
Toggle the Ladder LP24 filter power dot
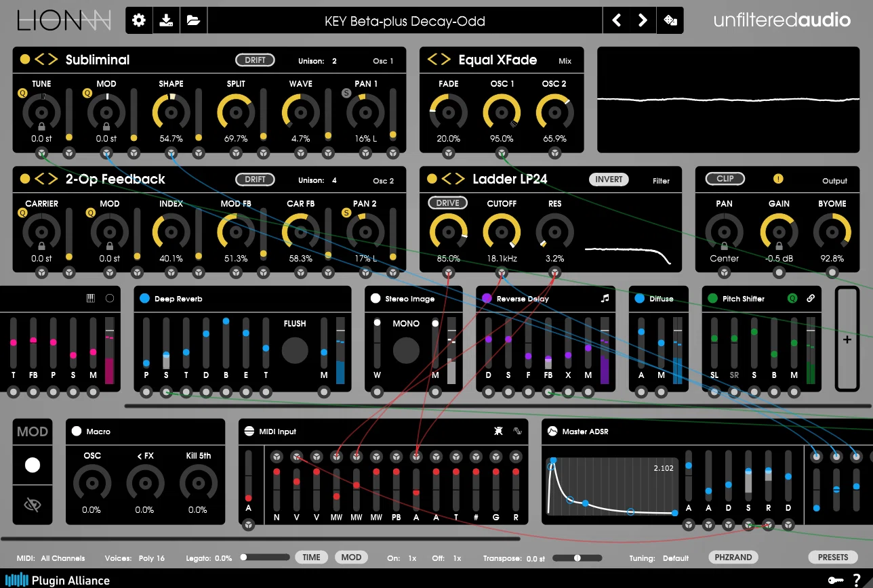tap(432, 179)
